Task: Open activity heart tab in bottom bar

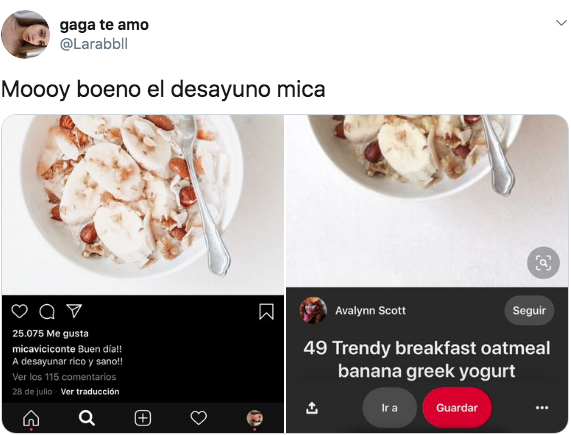Action: click(198, 418)
